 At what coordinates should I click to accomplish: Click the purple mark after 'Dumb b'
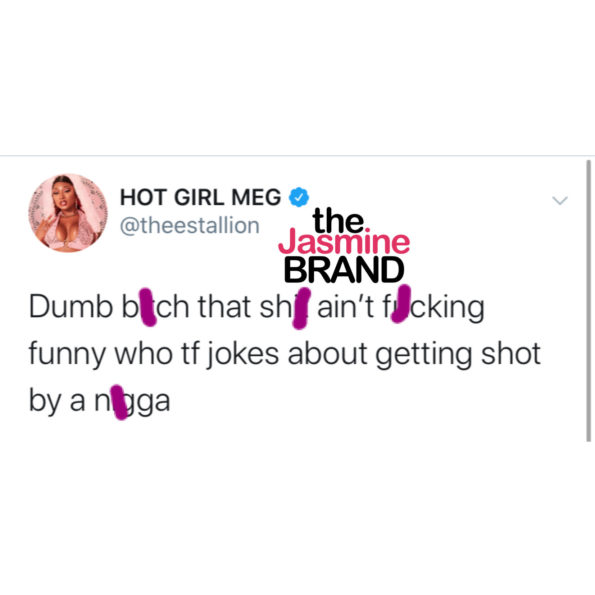[x=148, y=307]
